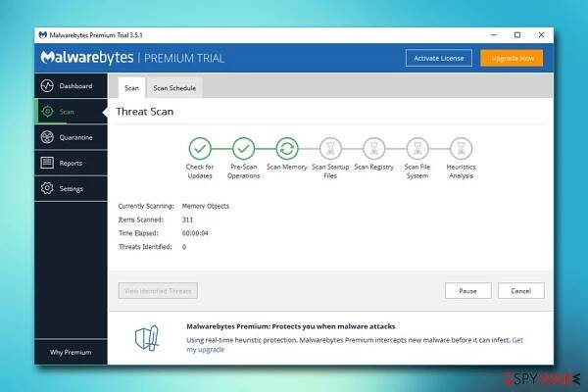588x392 pixels.
Task: Click the Scan Registry hourglass icon
Action: click(373, 148)
